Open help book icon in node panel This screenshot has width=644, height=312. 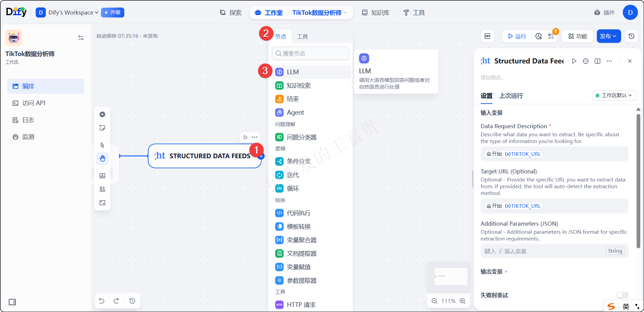[598, 61]
